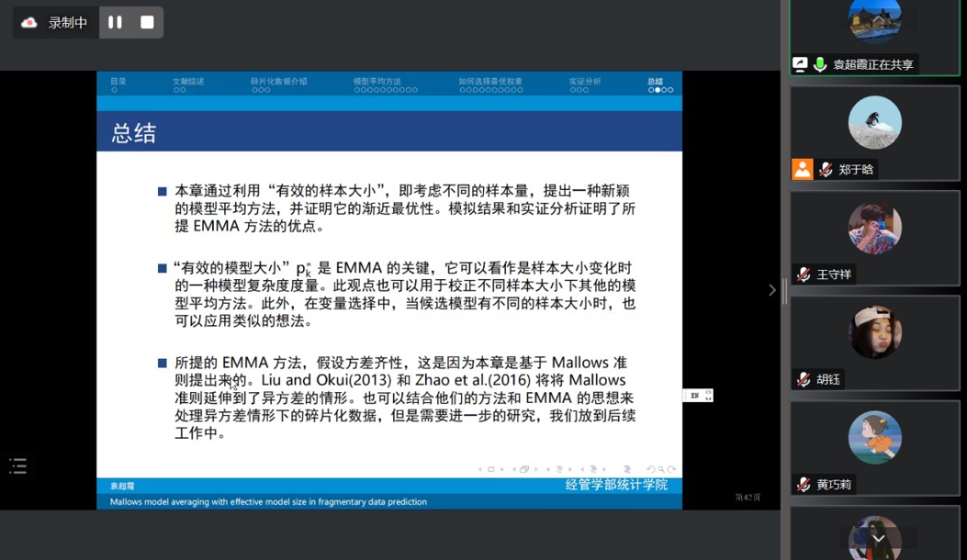Click the green microphone icon of 袁超霞
967x560 pixels.
tap(820, 65)
